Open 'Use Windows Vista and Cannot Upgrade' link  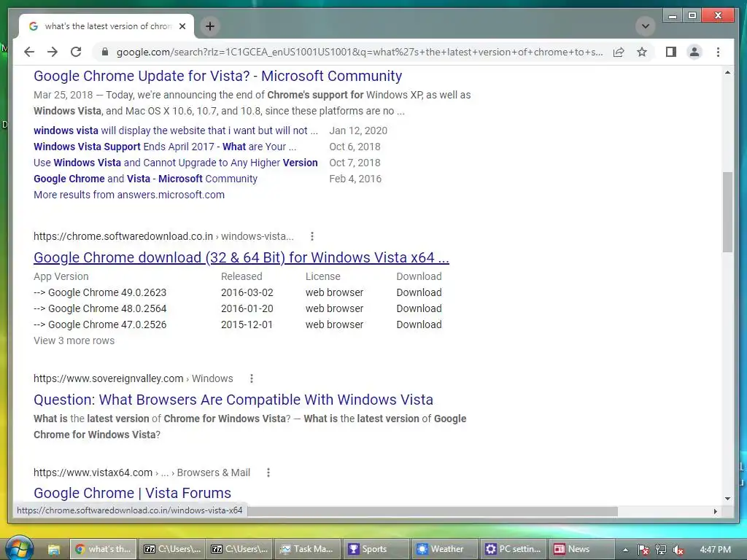point(175,163)
